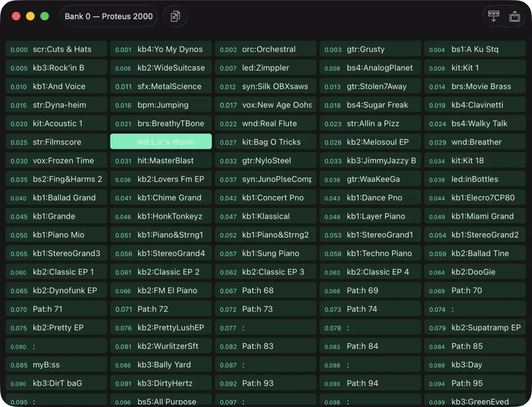532x407 pixels.
Task: Click the keyboard with down-arrow icon
Action: 493,16
